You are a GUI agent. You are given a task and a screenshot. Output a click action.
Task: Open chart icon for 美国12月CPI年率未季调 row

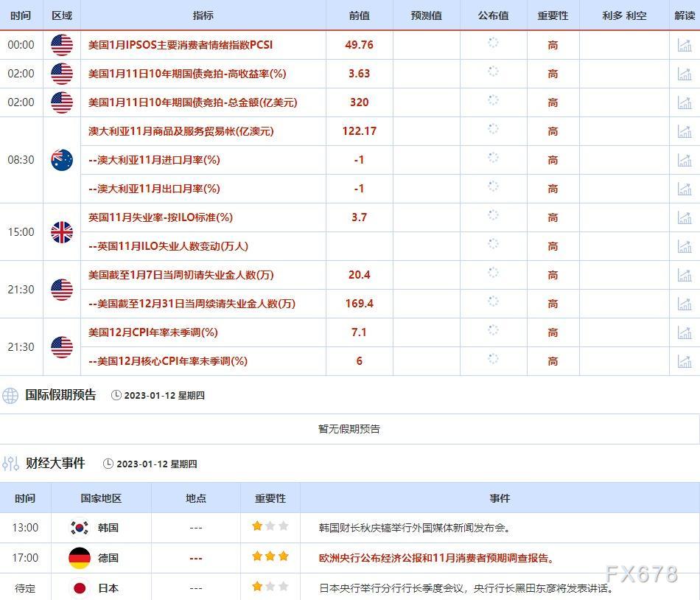tap(685, 332)
